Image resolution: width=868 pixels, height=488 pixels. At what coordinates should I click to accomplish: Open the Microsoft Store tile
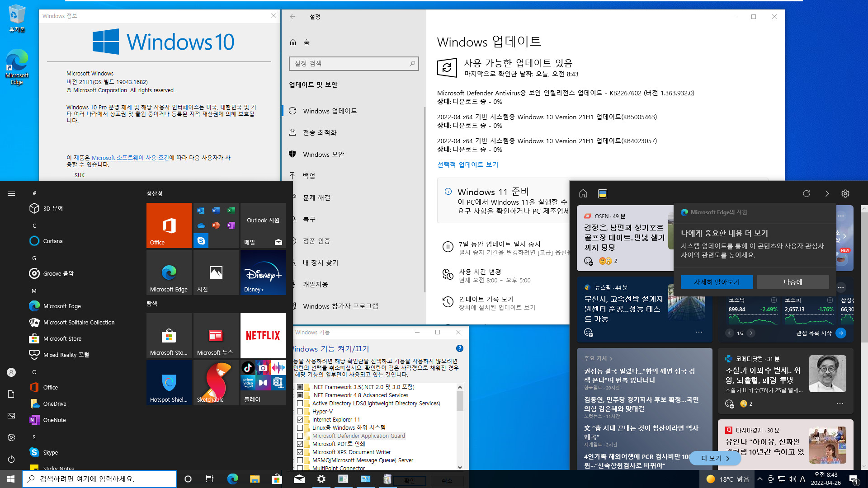click(x=169, y=336)
